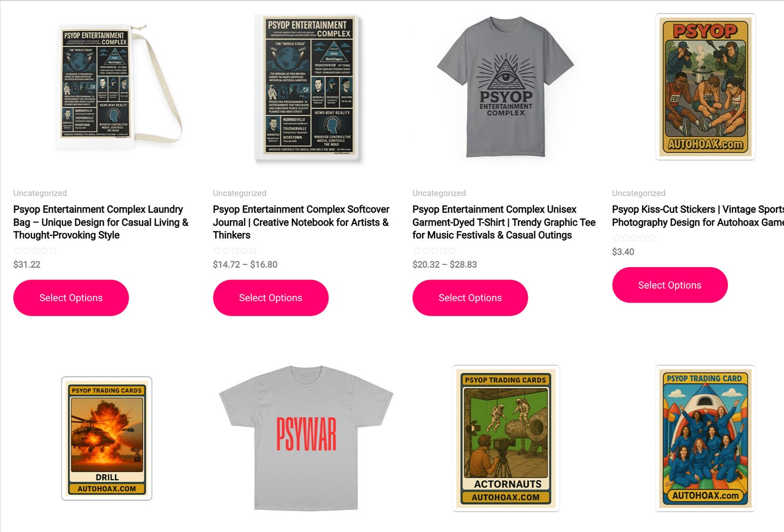Click Uncategorized above the journal title

coord(240,193)
